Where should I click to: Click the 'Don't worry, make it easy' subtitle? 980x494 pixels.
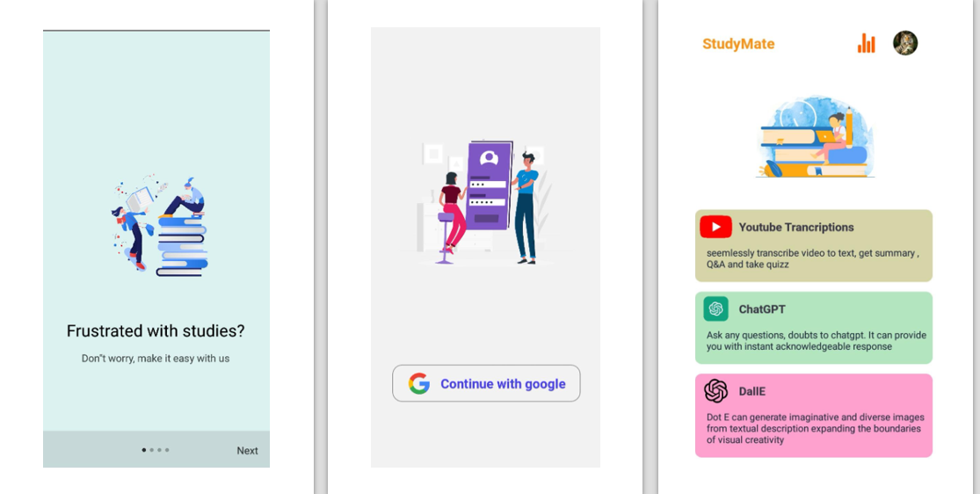(x=156, y=359)
